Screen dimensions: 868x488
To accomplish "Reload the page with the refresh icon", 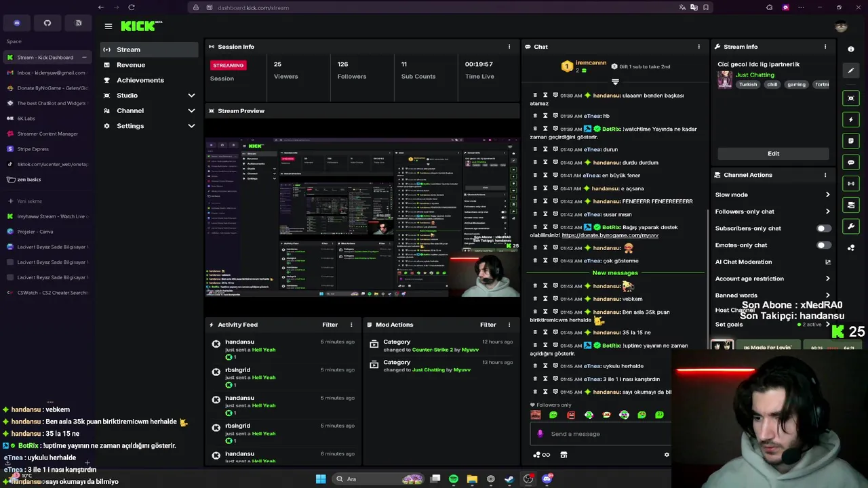I will click(x=132, y=7).
